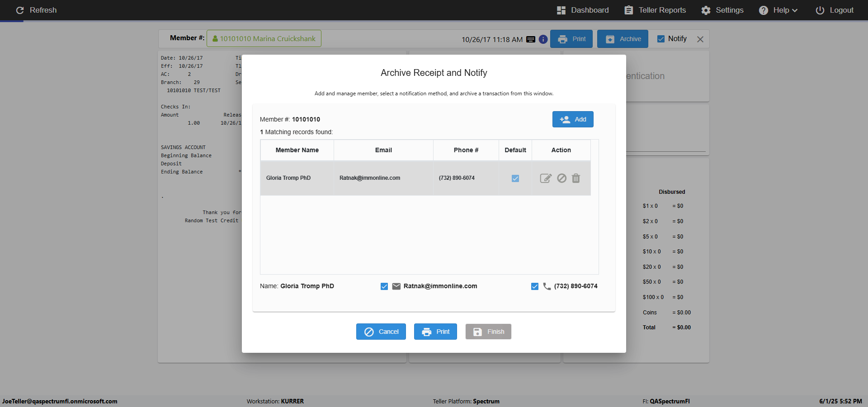This screenshot has height=407, width=868.
Task: Click the Print button in receipt header
Action: (x=571, y=39)
